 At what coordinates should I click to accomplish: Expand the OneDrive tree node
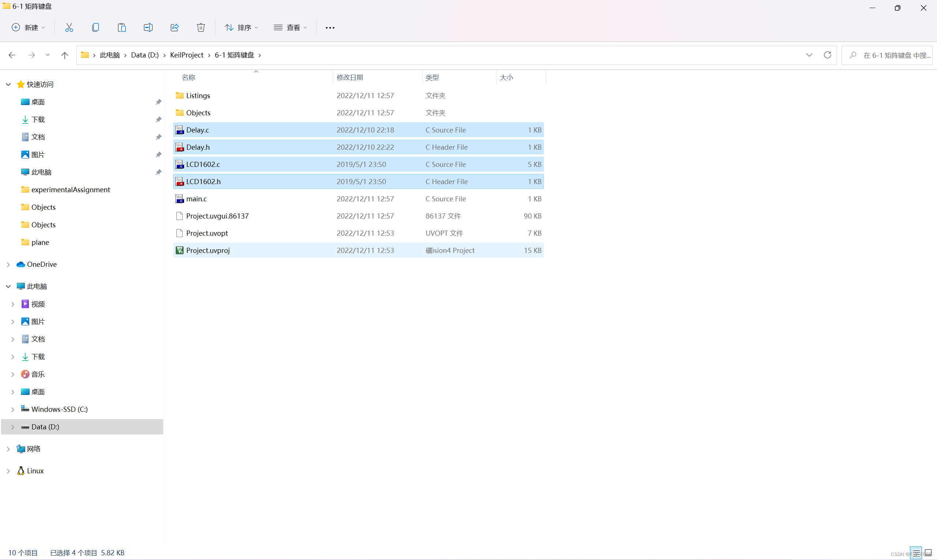(8, 264)
